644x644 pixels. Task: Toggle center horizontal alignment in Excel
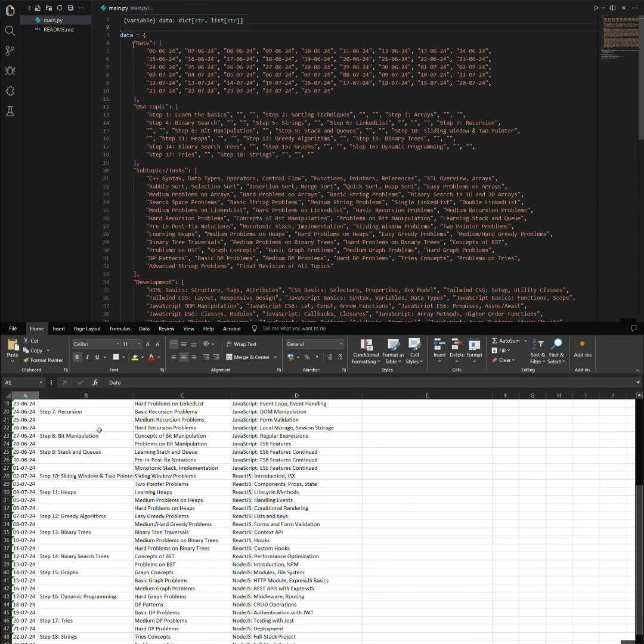pyautogui.click(x=184, y=357)
